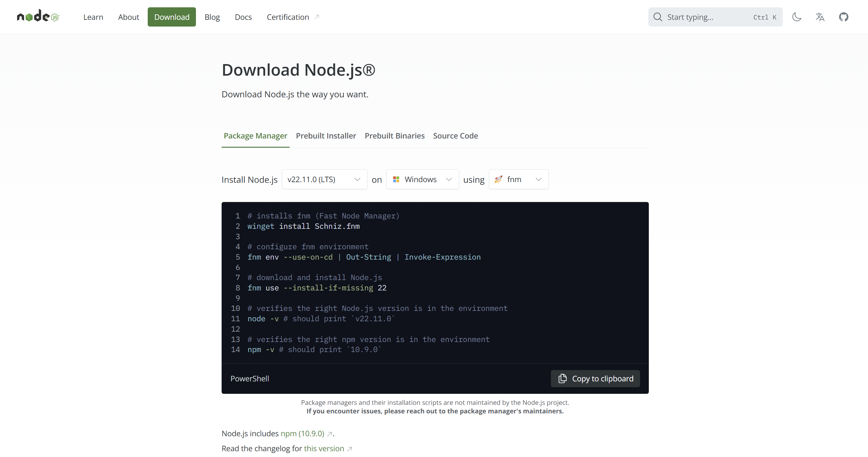
Task: Click the npm -v code line
Action: click(314, 350)
